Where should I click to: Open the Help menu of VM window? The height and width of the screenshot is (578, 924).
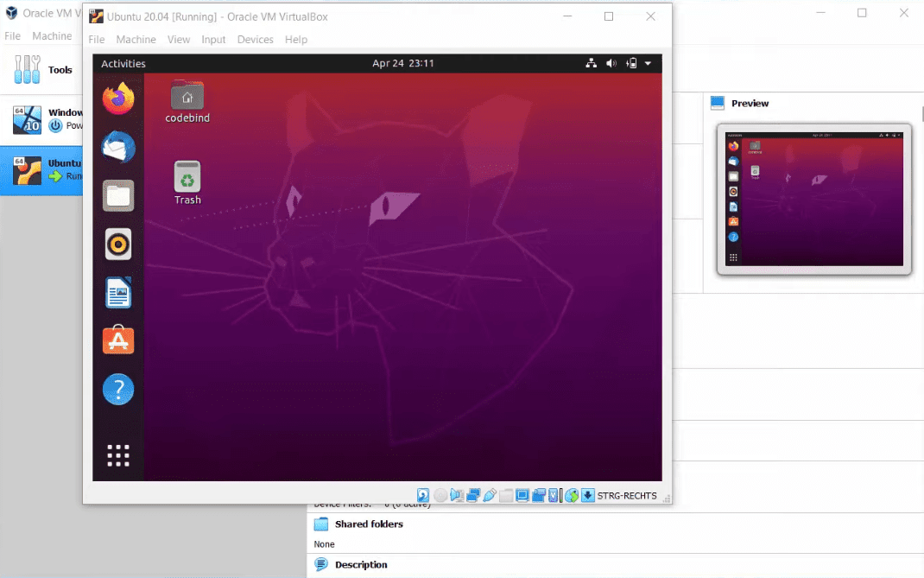[296, 40]
